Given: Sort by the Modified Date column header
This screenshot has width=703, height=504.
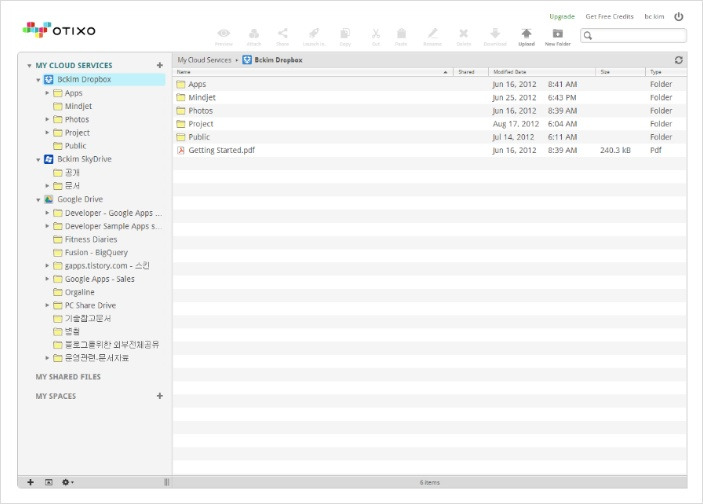Looking at the screenshot, I should 542,72.
